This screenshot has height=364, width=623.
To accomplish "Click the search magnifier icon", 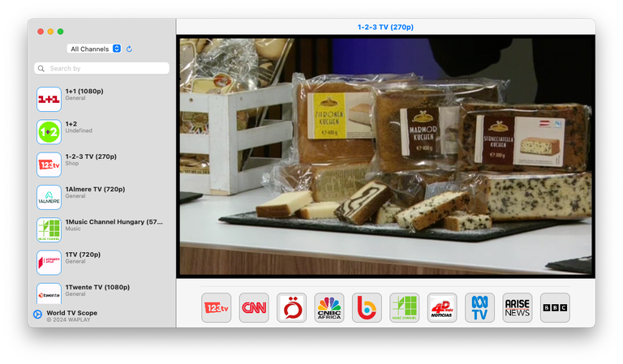I will coord(41,69).
